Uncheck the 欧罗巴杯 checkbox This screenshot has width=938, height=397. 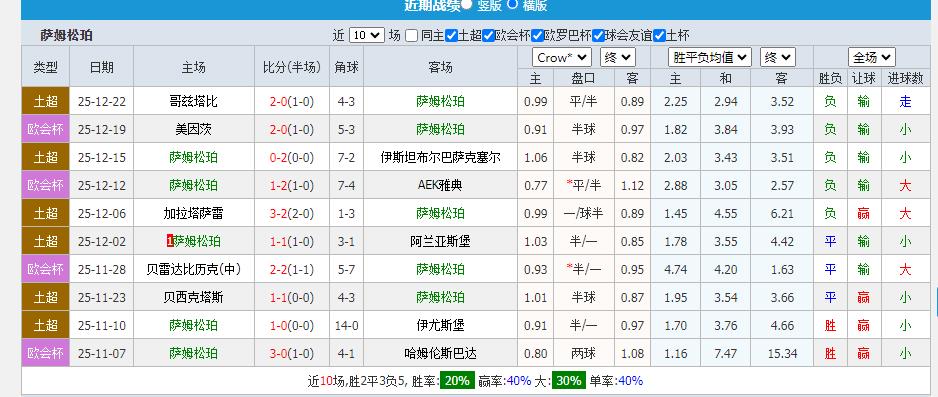537,35
